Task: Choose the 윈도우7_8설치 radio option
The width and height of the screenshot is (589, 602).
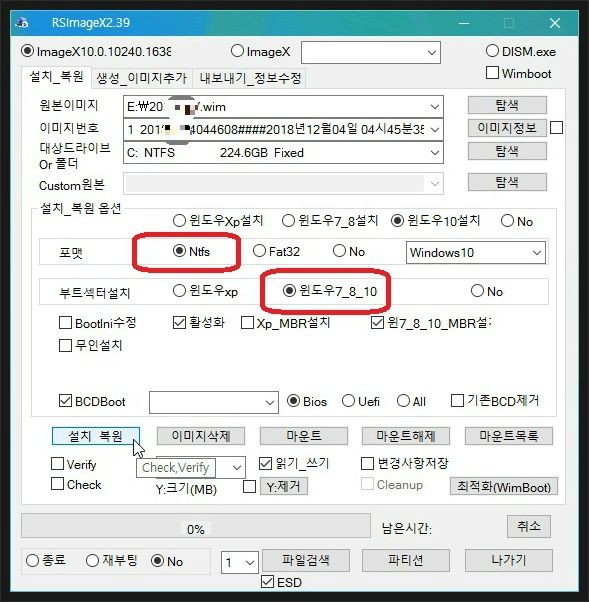Action: tap(288, 221)
